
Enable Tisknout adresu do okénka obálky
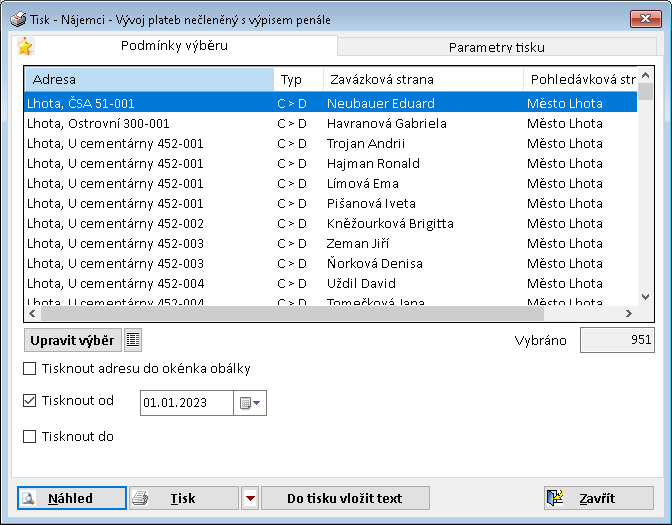click(x=29, y=368)
